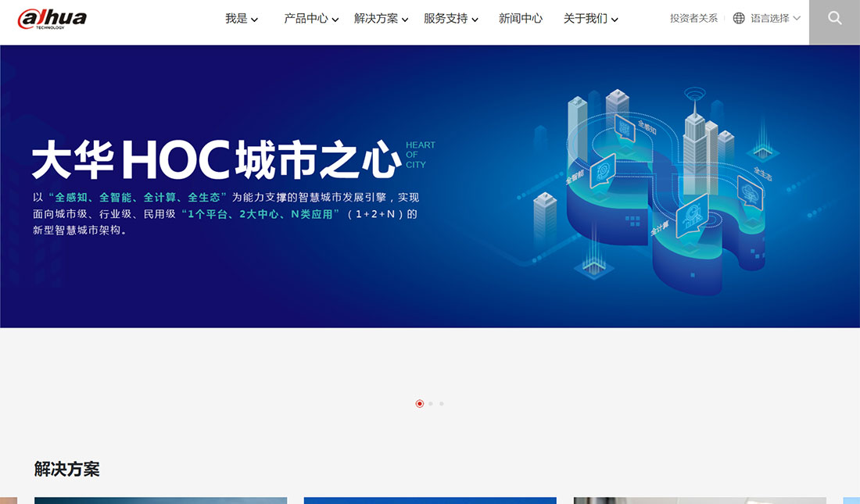
Task: Open the 解决方案 navigation menu
Action: pyautogui.click(x=376, y=19)
